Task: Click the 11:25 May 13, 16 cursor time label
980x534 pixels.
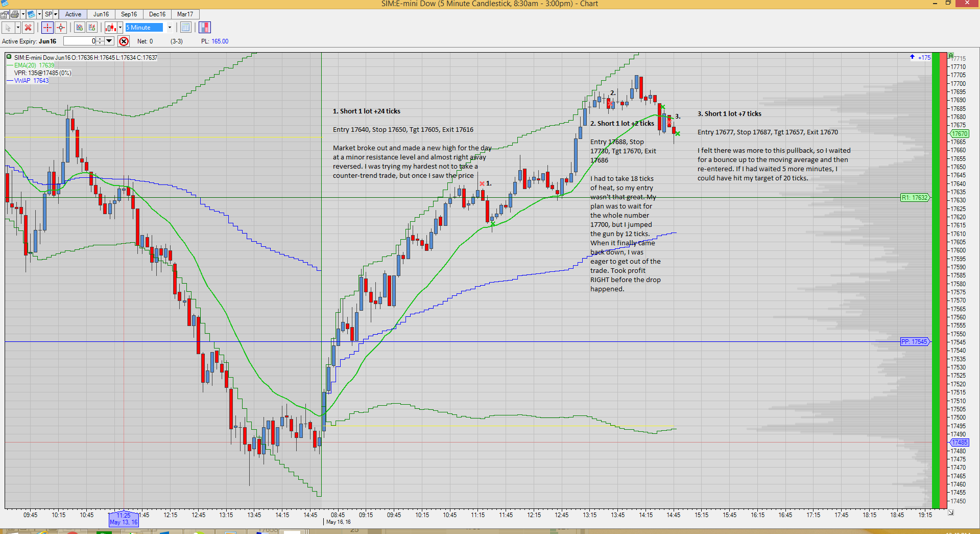Action: 124,519
